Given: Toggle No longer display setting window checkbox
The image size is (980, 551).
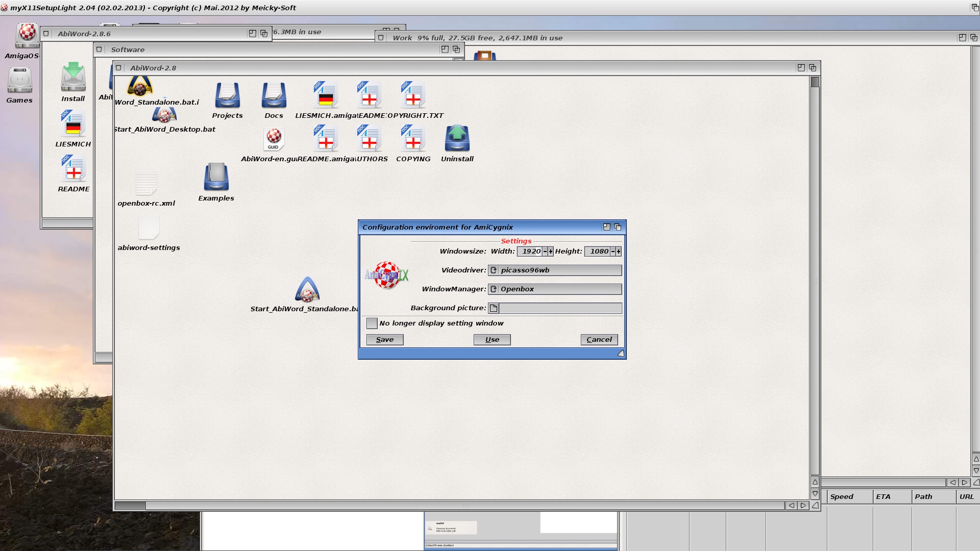Looking at the screenshot, I should click(371, 322).
